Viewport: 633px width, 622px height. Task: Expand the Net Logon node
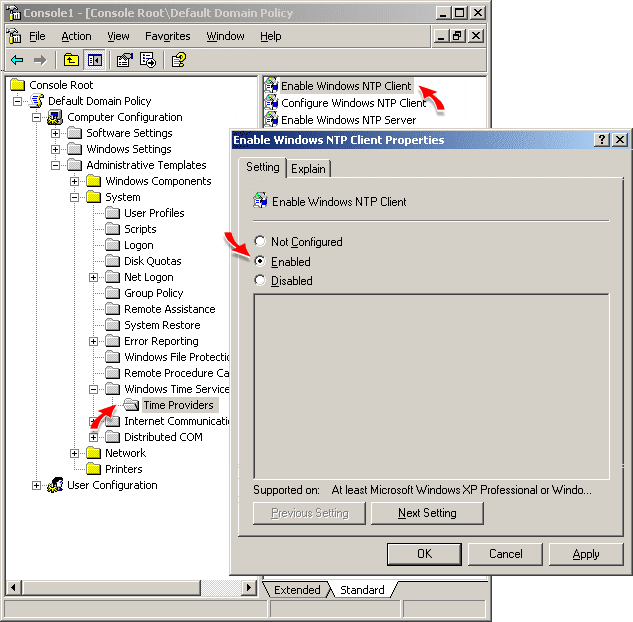tap(93, 277)
